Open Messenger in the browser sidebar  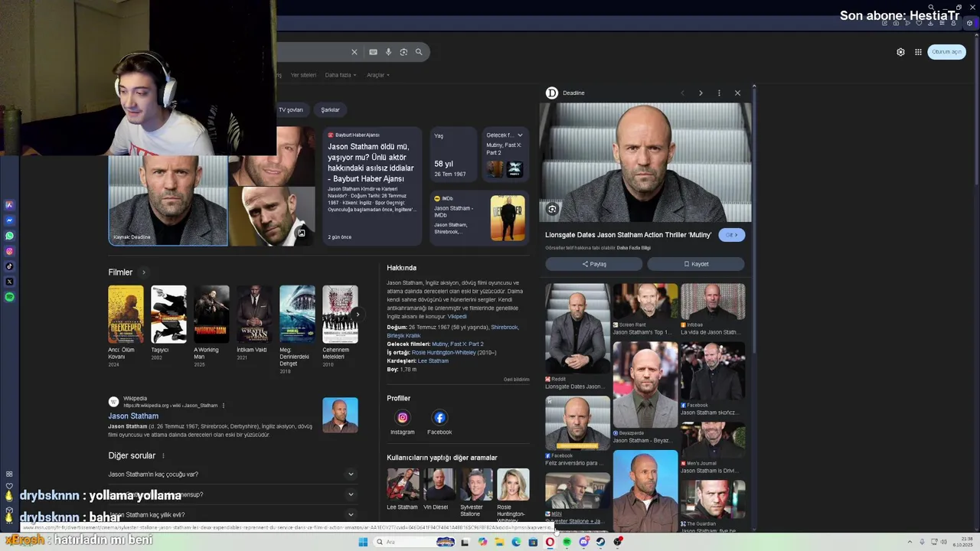pyautogui.click(x=9, y=220)
